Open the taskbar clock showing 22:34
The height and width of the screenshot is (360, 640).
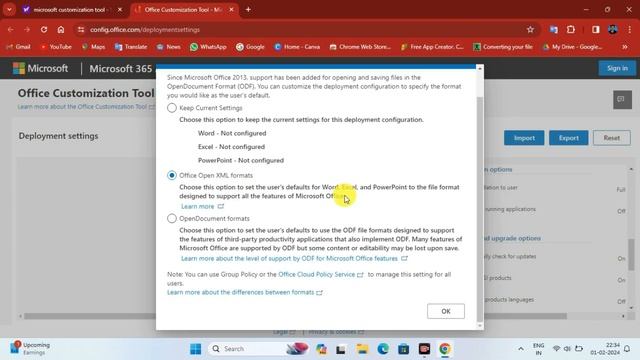[605, 349]
